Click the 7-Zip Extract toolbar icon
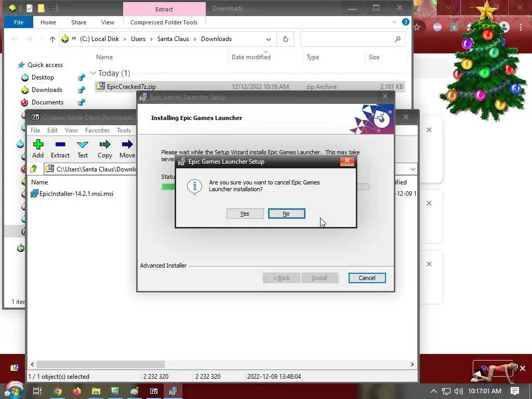532x399 pixels. 60,149
